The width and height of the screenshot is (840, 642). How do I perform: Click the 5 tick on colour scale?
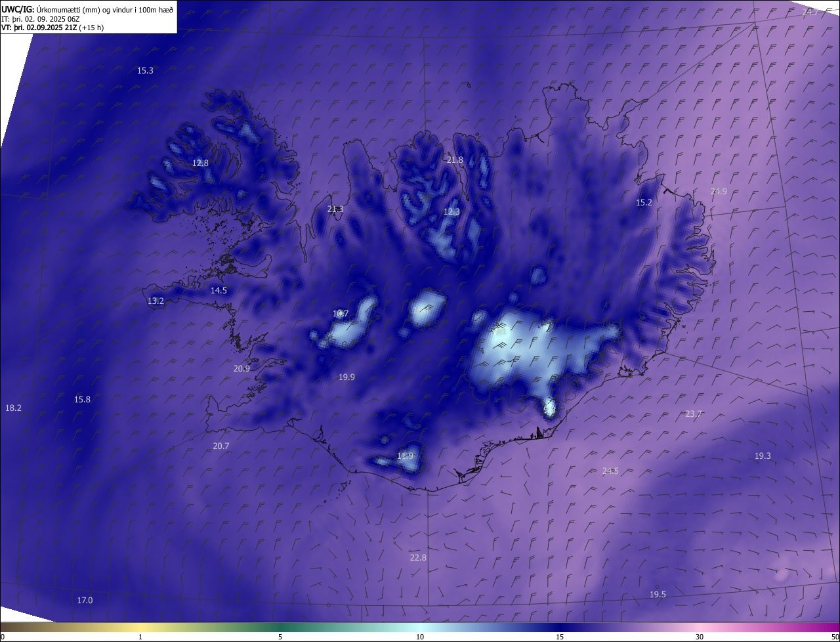coord(280,637)
